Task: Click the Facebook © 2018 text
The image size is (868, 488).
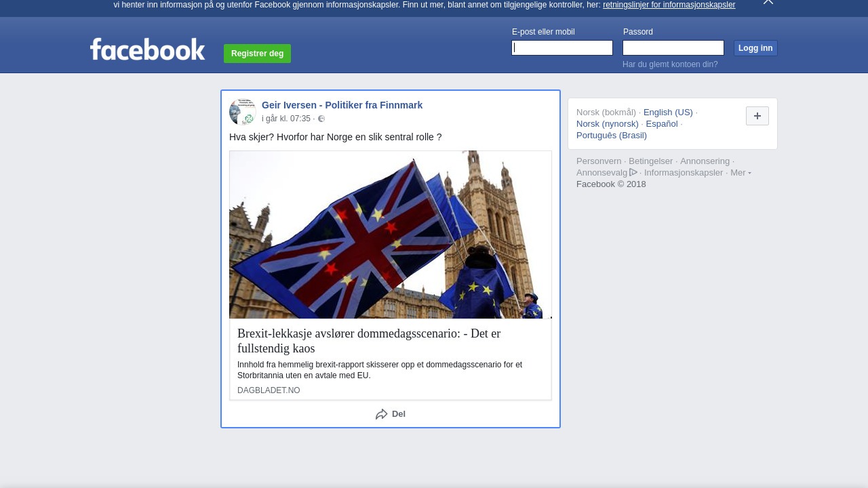Action: 611,184
